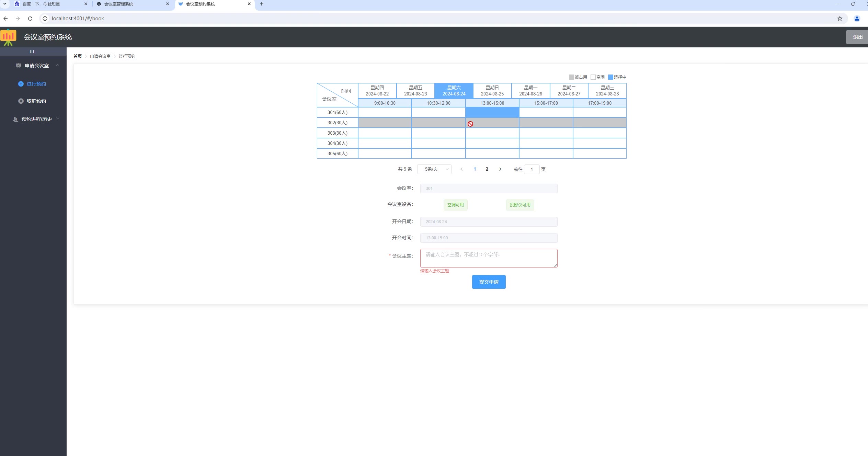868x456 pixels.
Task: Toggle room 303 slot at 10:30-12:00
Action: tap(438, 133)
